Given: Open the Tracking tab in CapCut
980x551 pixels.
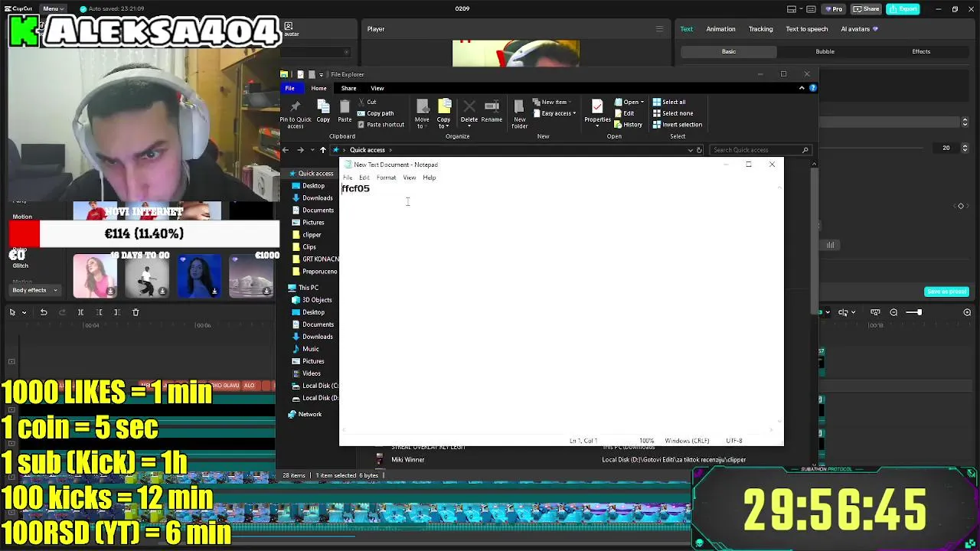Looking at the screenshot, I should point(760,29).
